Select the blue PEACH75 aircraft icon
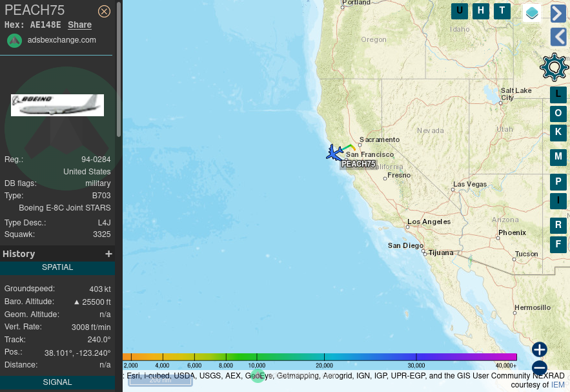570x392 pixels. [x=334, y=152]
